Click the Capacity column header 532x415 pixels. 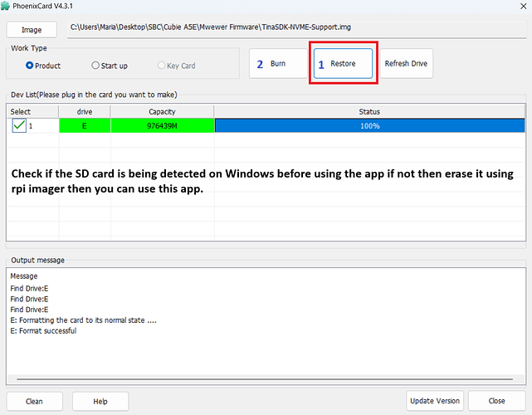coord(162,112)
